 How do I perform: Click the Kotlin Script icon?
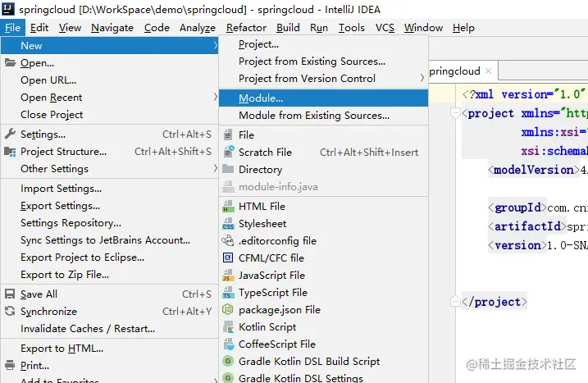pos(228,326)
